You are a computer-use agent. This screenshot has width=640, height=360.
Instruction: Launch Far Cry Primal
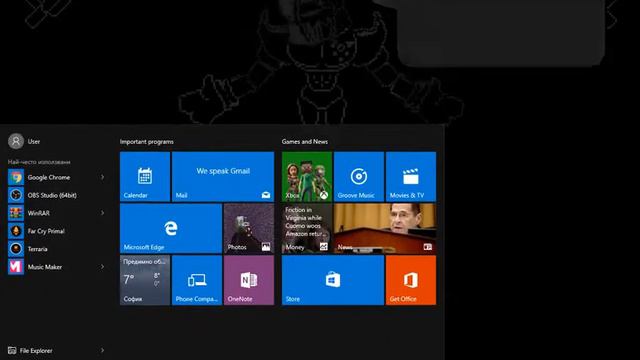point(57,231)
